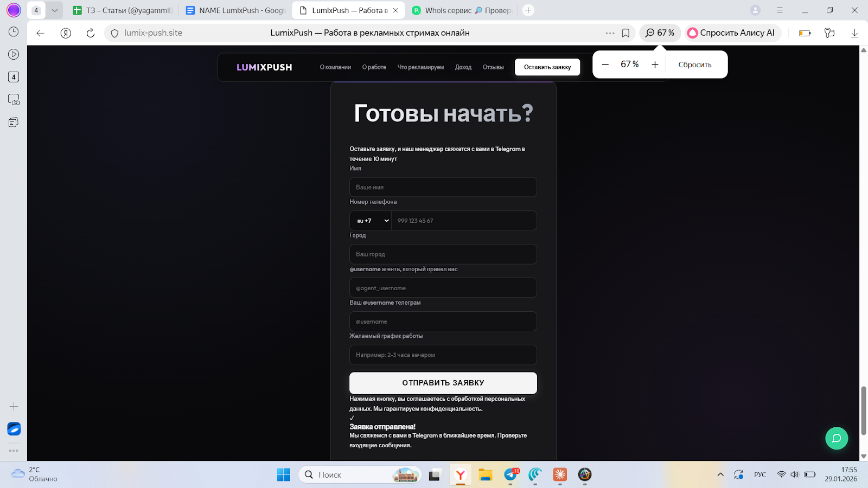Click the screenshot tool icon in sidebar

pos(14,100)
